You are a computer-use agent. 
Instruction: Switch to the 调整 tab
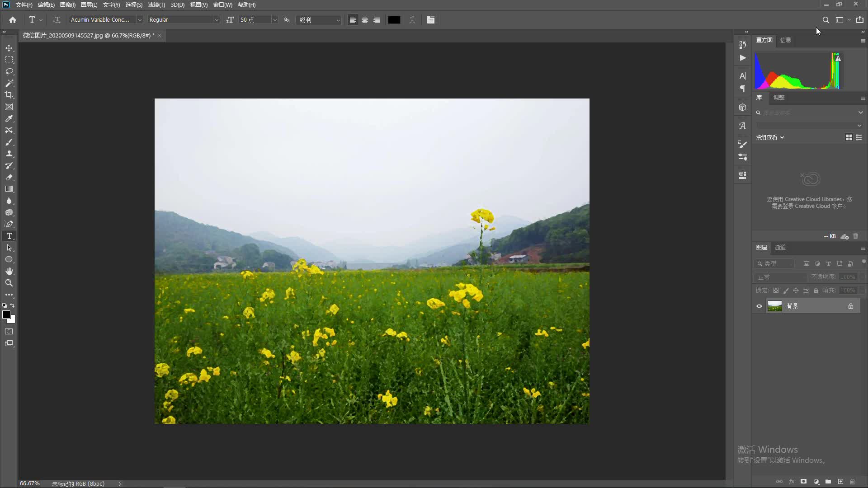(778, 98)
